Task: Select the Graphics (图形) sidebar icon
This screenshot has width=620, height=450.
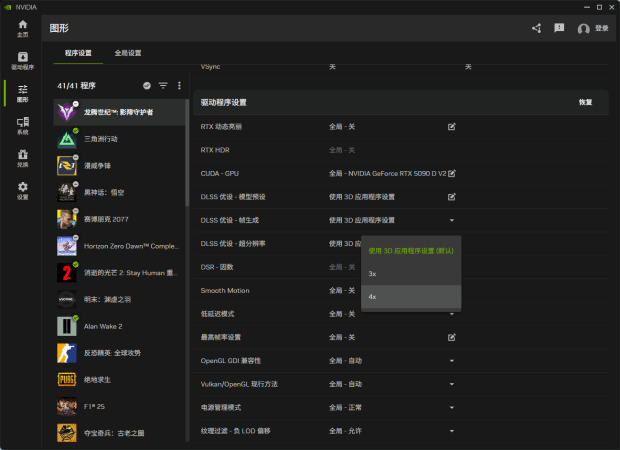Action: (x=23, y=93)
